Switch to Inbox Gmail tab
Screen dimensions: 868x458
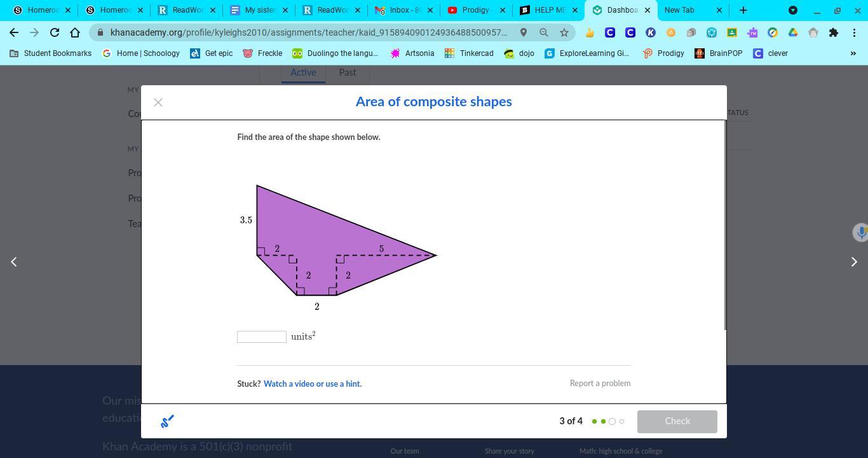[x=404, y=10]
